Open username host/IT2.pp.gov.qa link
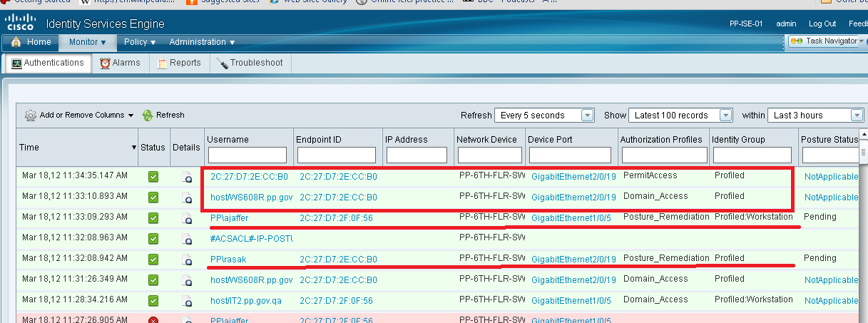The height and width of the screenshot is (323, 868). click(246, 301)
